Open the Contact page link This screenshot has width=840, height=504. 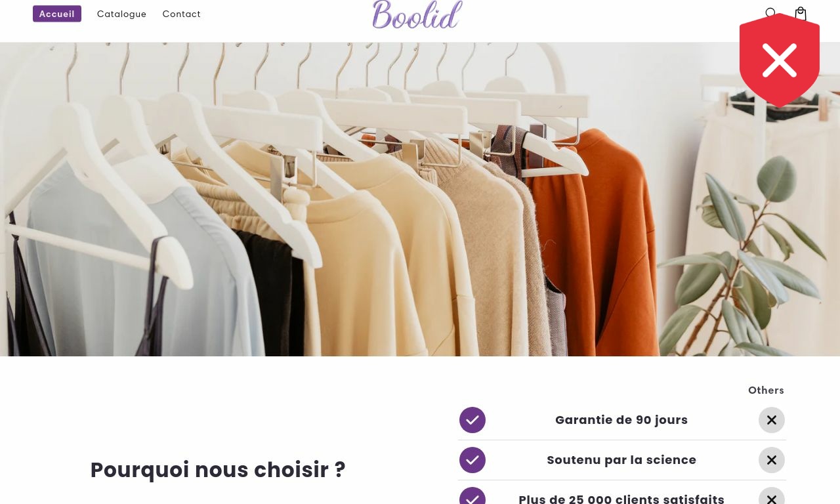(182, 14)
